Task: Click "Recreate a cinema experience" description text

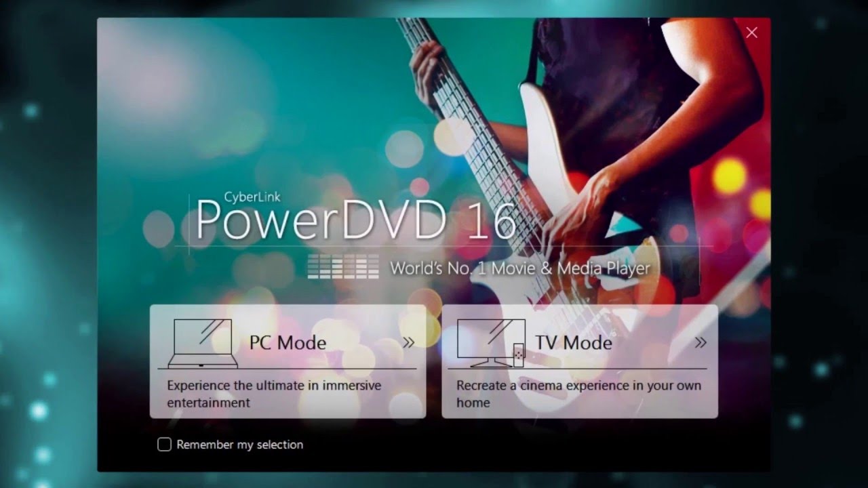Action: click(x=578, y=394)
